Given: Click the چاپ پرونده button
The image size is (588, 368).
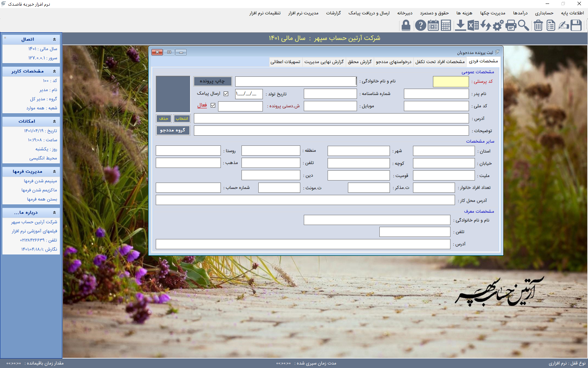Looking at the screenshot, I should [x=212, y=81].
